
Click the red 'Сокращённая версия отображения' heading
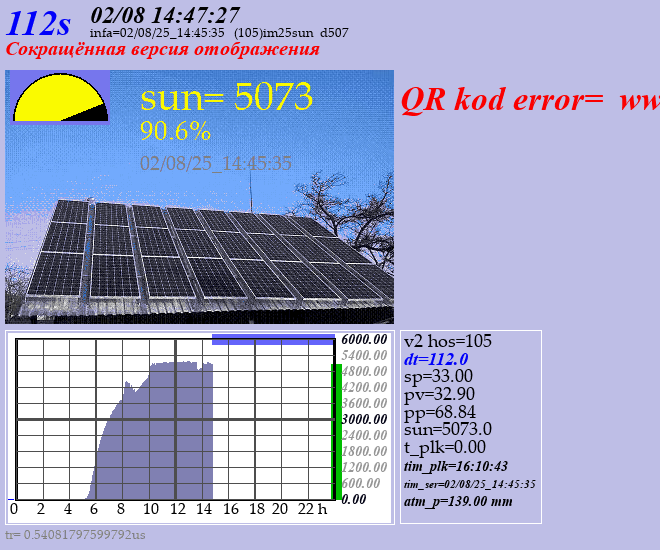162,49
